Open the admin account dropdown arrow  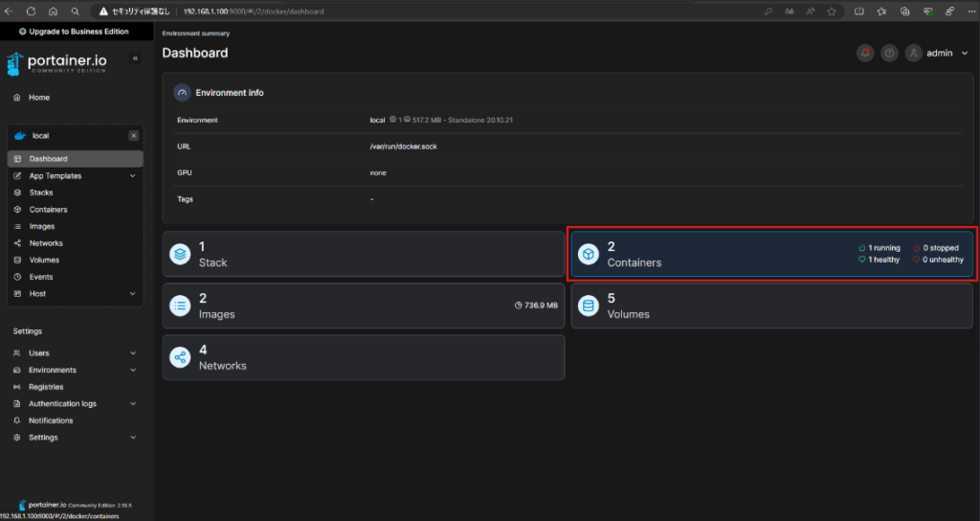965,54
